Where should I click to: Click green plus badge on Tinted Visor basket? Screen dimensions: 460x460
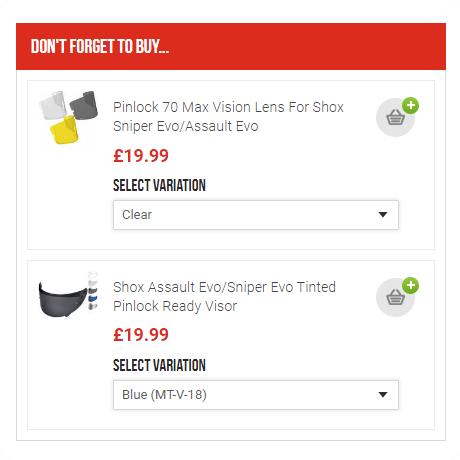click(410, 286)
